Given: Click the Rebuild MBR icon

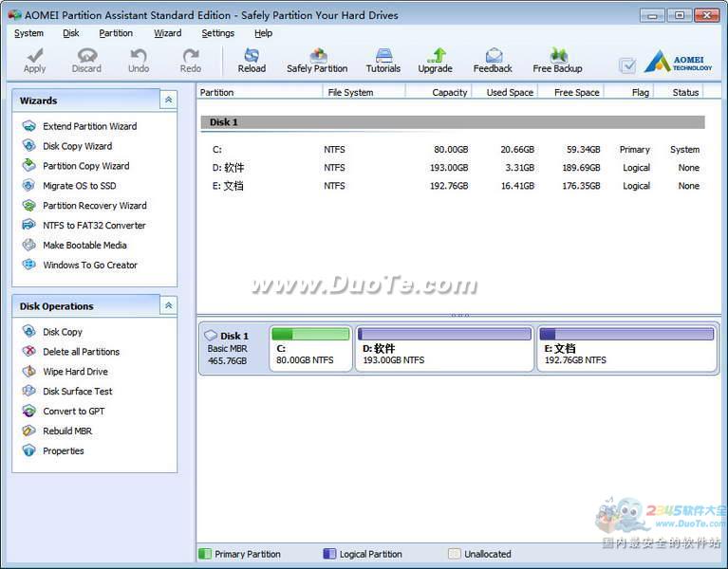Looking at the screenshot, I should tap(28, 431).
